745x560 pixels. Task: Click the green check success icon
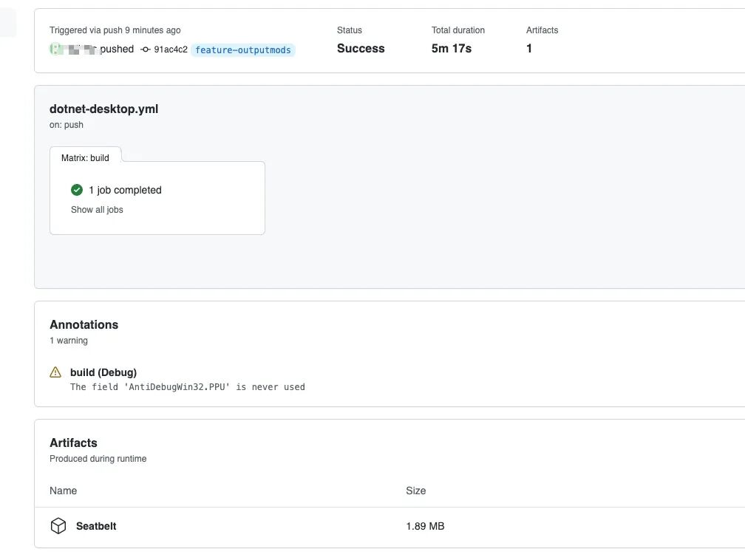(x=77, y=190)
